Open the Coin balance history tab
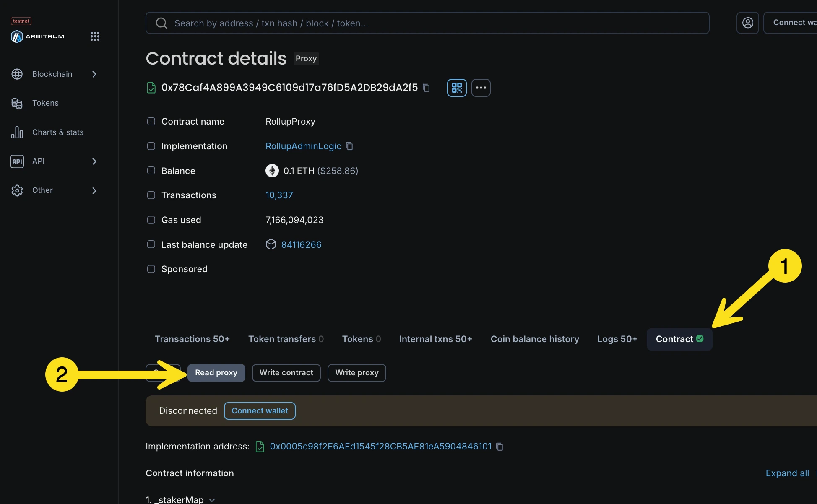 [x=535, y=339]
